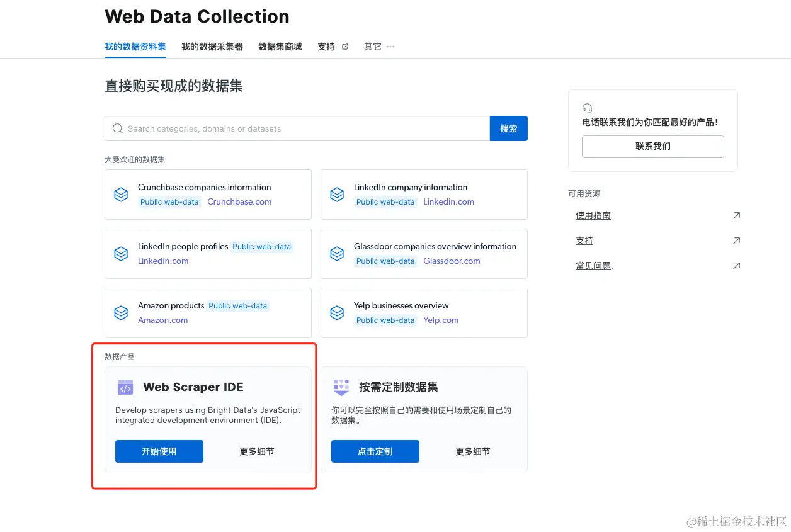Click the arrow icon beside 支持 resource
This screenshot has height=532, width=791.
[x=736, y=241]
